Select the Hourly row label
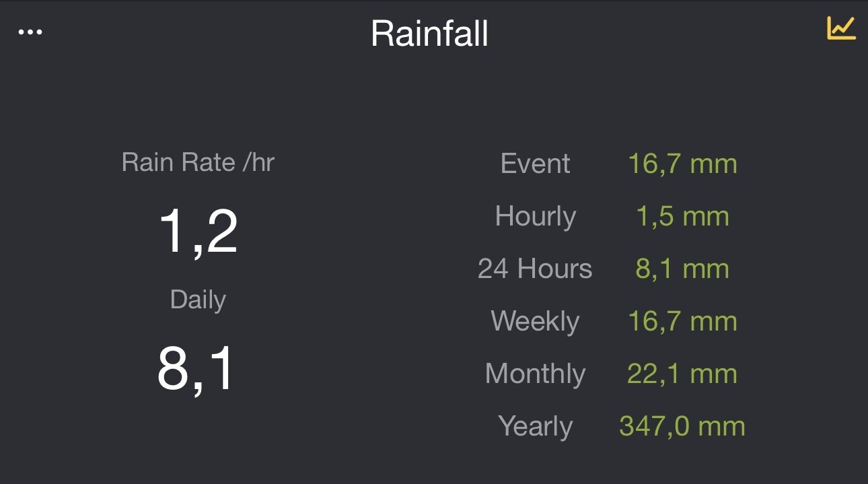Screen dimensions: 868x484 click(536, 216)
